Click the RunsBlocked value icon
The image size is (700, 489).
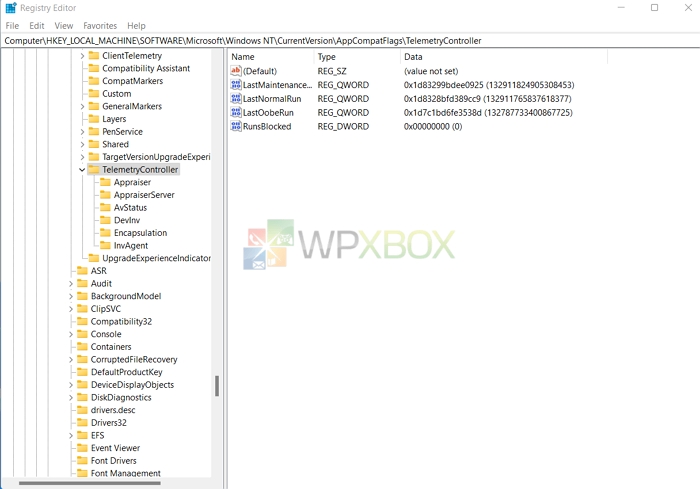236,126
